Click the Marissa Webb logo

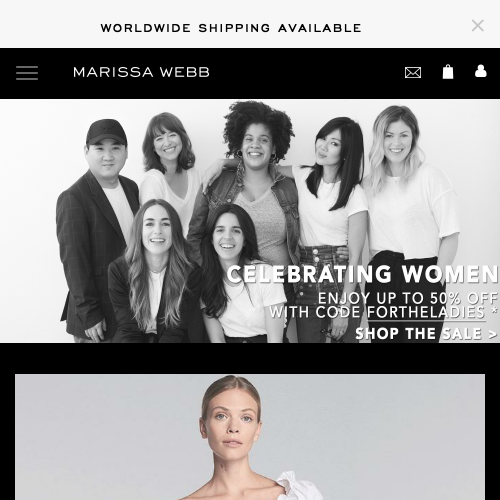pos(141,72)
